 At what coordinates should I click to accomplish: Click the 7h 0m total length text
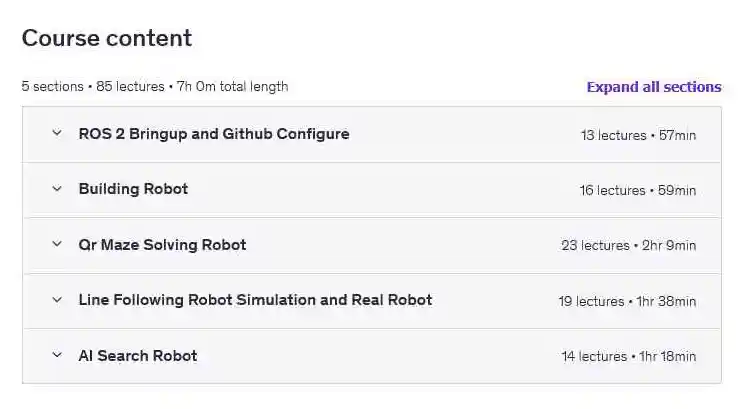pyautogui.click(x=233, y=87)
